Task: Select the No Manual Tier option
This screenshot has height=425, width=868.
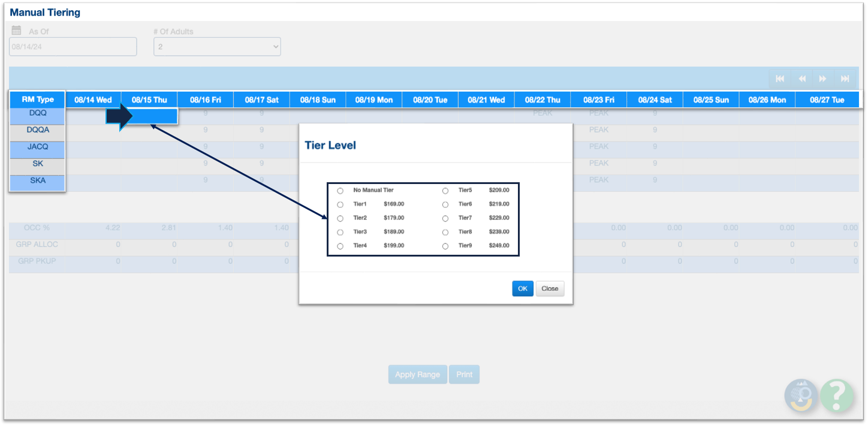Action: (340, 191)
